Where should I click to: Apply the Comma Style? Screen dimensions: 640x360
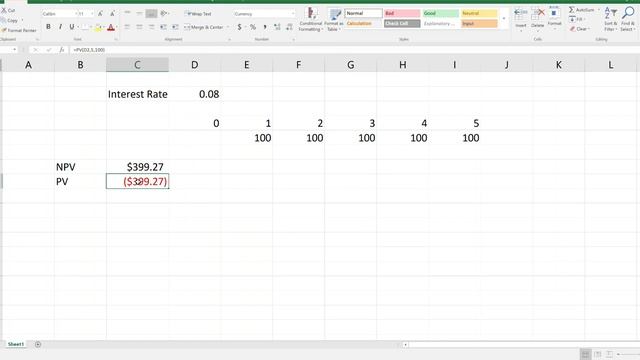point(265,27)
